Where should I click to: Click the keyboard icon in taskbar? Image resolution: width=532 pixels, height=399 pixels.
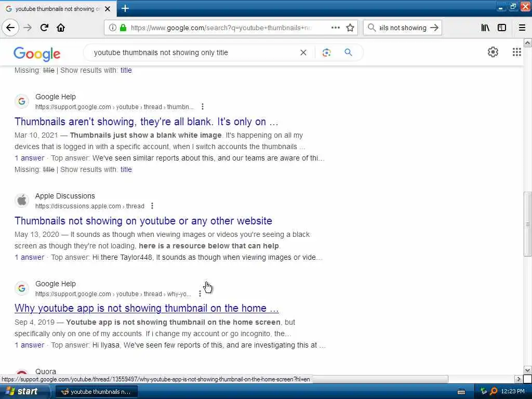point(461,392)
